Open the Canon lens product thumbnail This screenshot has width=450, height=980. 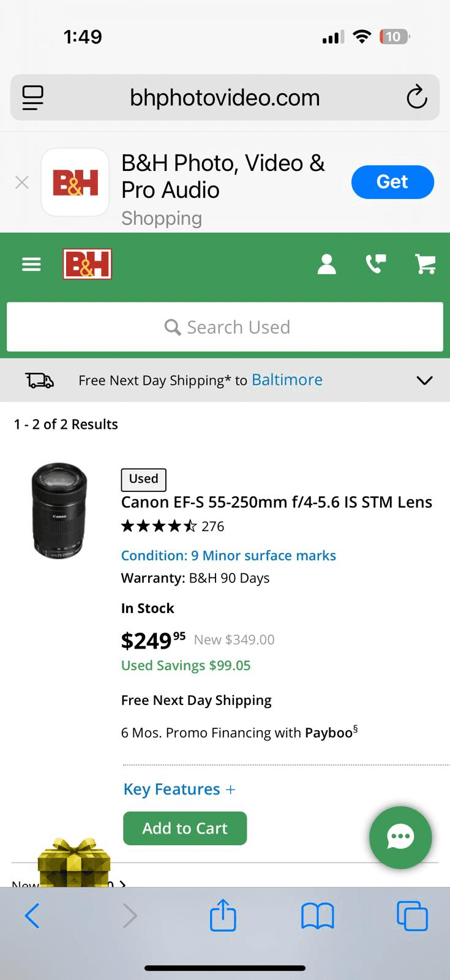tap(59, 510)
